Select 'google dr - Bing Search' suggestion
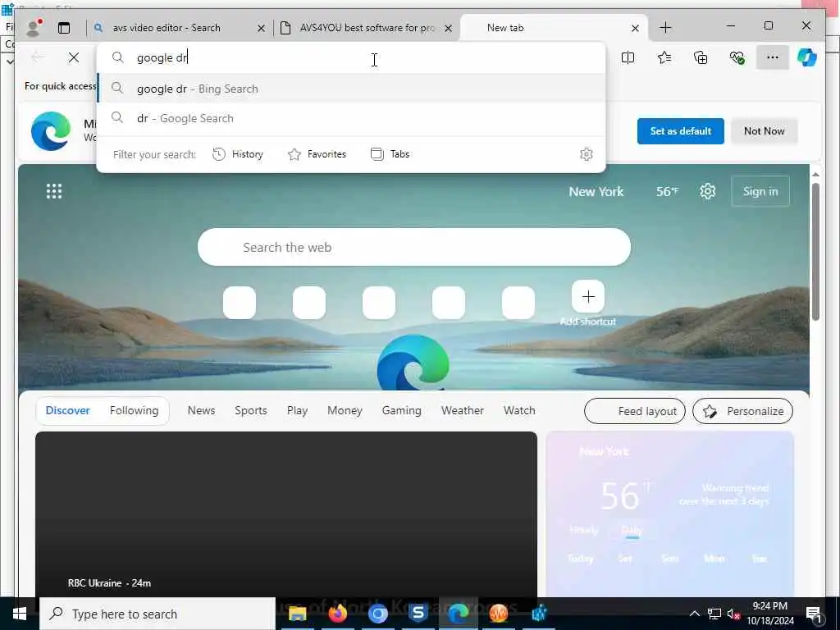 351,89
